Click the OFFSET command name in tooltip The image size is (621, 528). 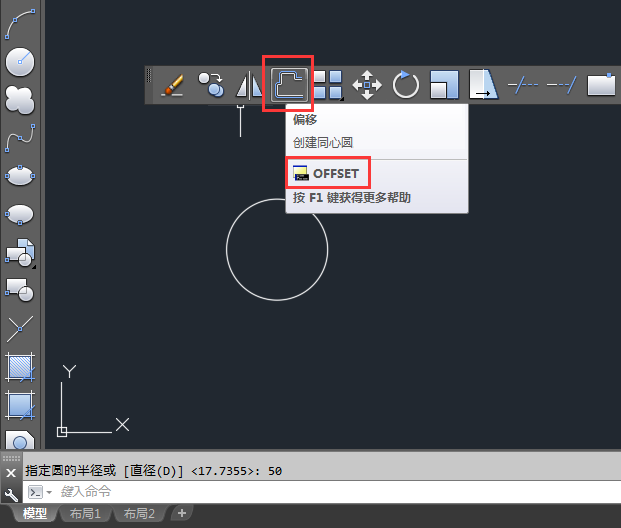point(336,173)
